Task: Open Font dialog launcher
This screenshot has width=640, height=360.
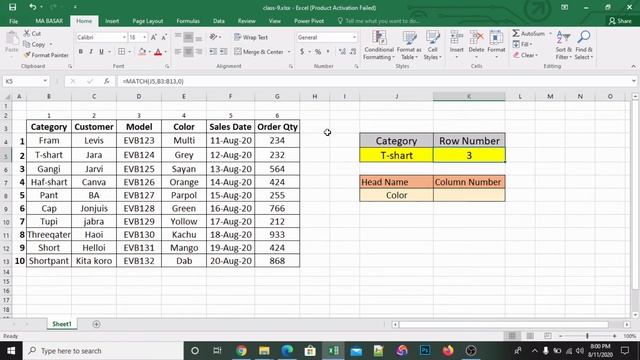Action: coord(167,66)
